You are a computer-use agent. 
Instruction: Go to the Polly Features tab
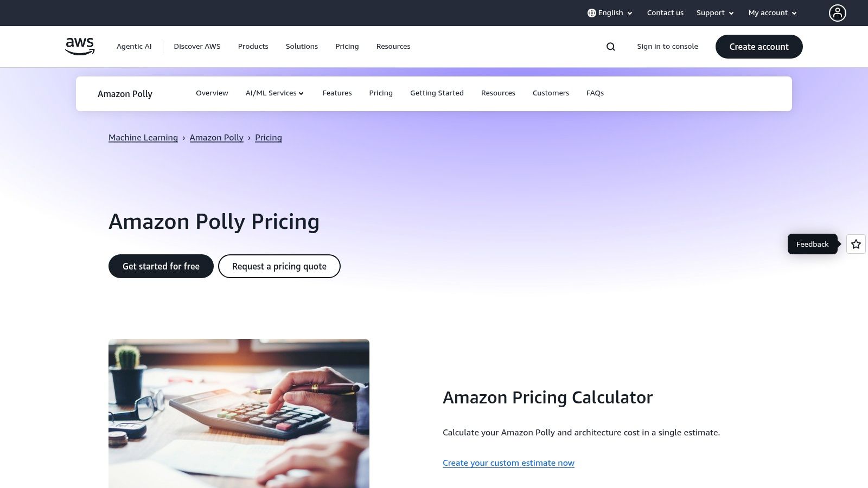[x=337, y=93]
